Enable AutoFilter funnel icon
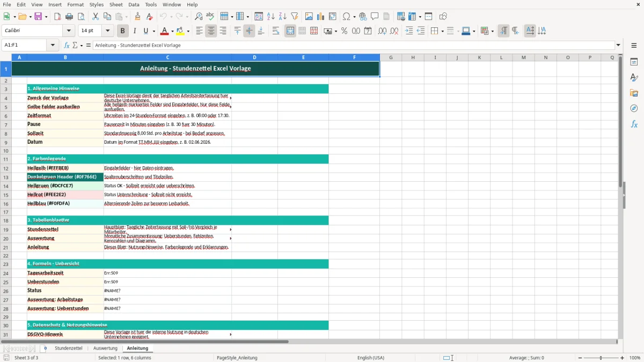Image resolution: width=644 pixels, height=362 pixels. tap(295, 17)
